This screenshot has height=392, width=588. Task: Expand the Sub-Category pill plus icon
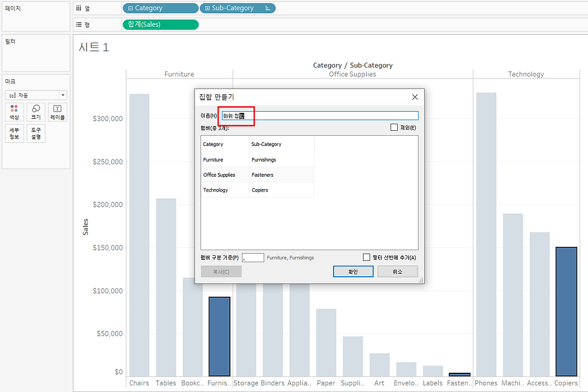click(x=207, y=8)
